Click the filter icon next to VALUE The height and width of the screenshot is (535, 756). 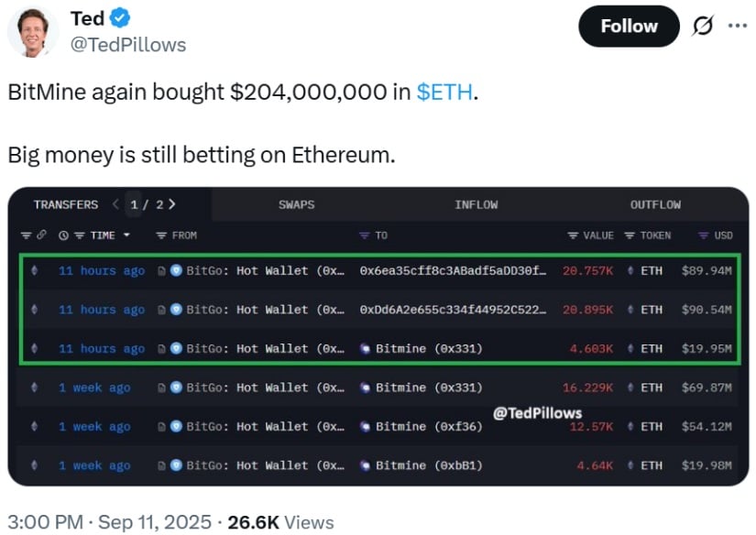573,235
